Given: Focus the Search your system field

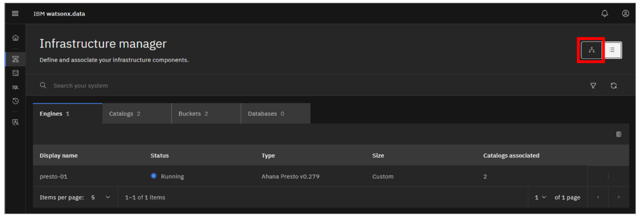Looking at the screenshot, I should (x=307, y=86).
